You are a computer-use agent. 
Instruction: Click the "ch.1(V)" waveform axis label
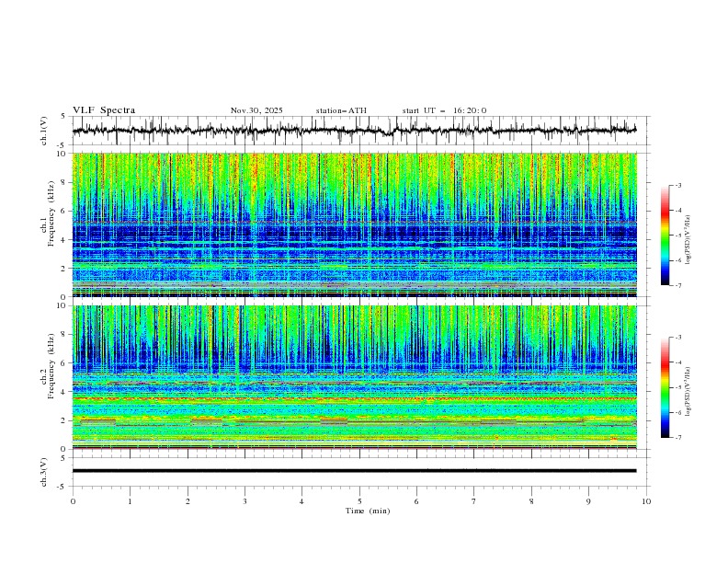click(44, 131)
